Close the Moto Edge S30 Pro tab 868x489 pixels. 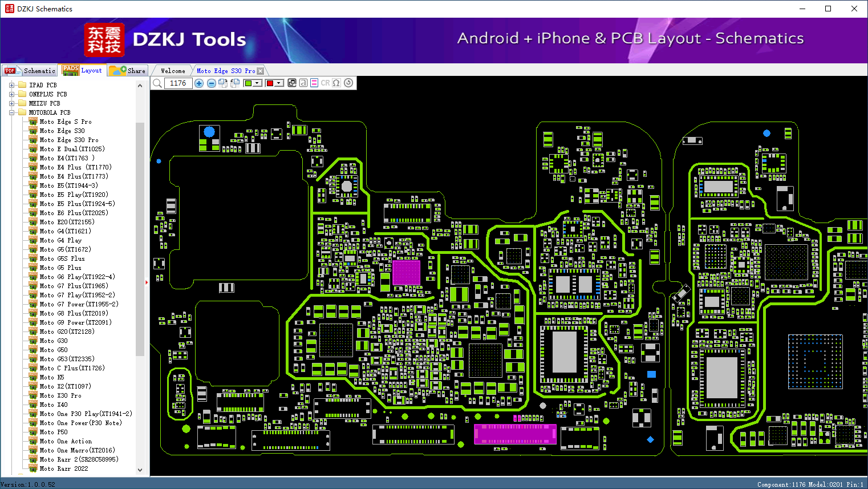point(261,71)
